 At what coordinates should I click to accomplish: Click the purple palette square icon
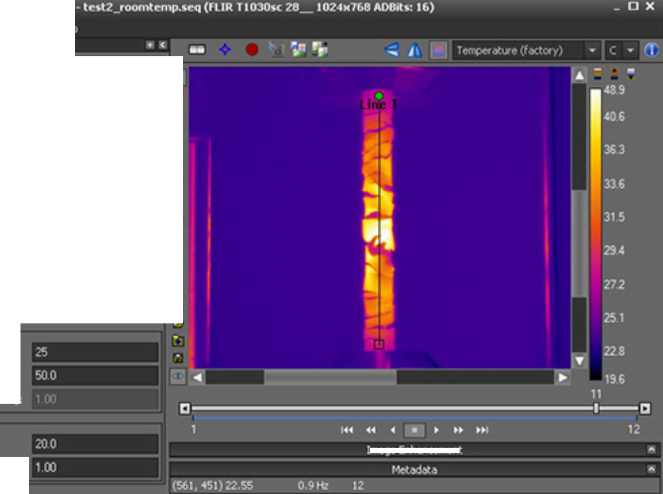tap(437, 50)
